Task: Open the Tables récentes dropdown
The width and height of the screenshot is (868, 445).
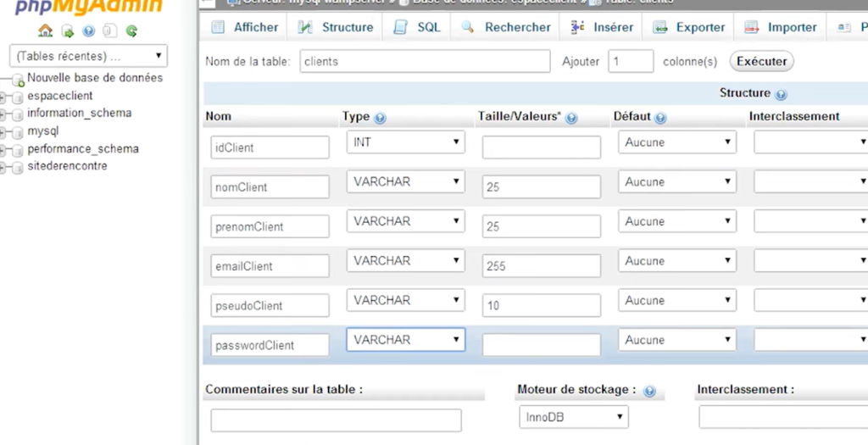Action: coord(88,57)
